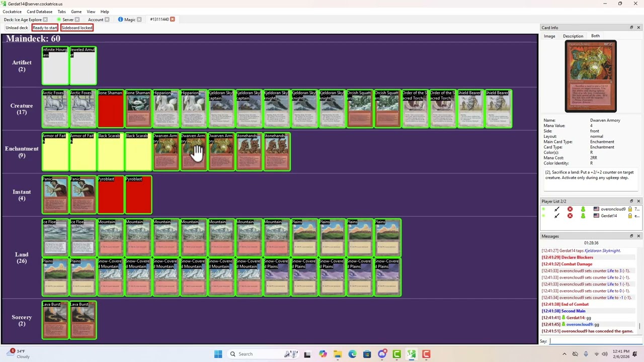
Task: Select the first Hipparion creature card
Action: (166, 109)
